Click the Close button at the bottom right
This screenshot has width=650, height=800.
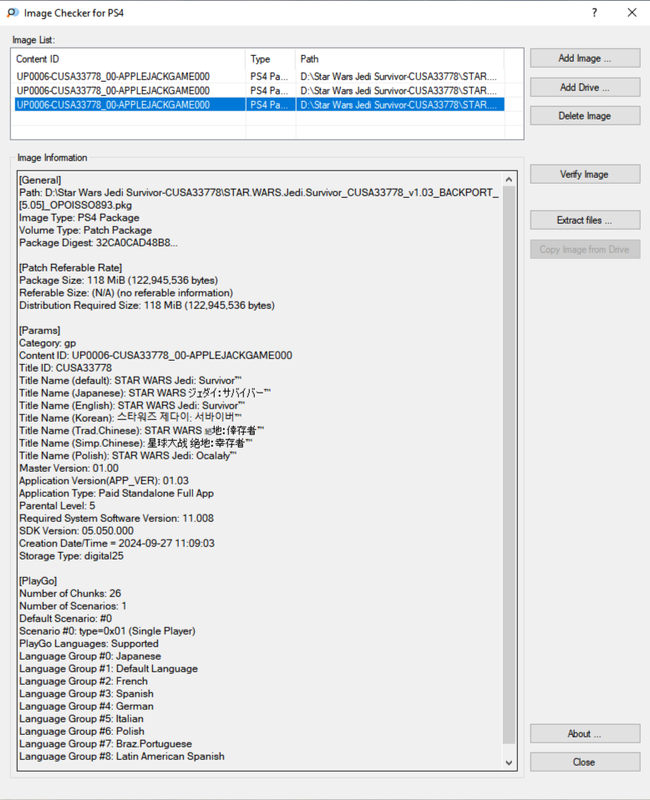pyautogui.click(x=585, y=762)
